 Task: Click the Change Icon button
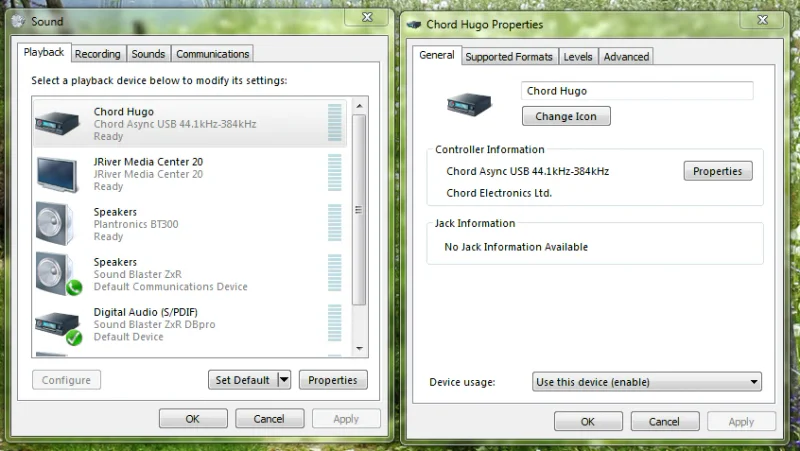(566, 116)
